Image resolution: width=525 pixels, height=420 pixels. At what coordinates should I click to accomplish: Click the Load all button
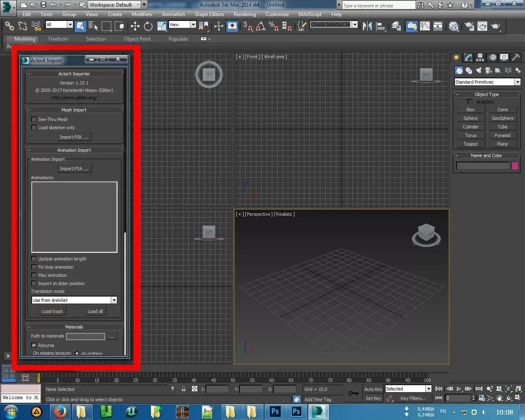[95, 311]
